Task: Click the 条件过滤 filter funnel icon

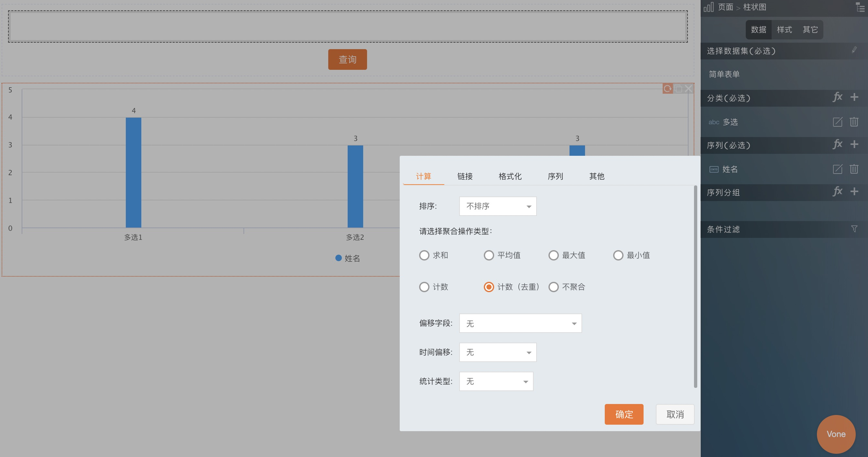Action: [854, 229]
